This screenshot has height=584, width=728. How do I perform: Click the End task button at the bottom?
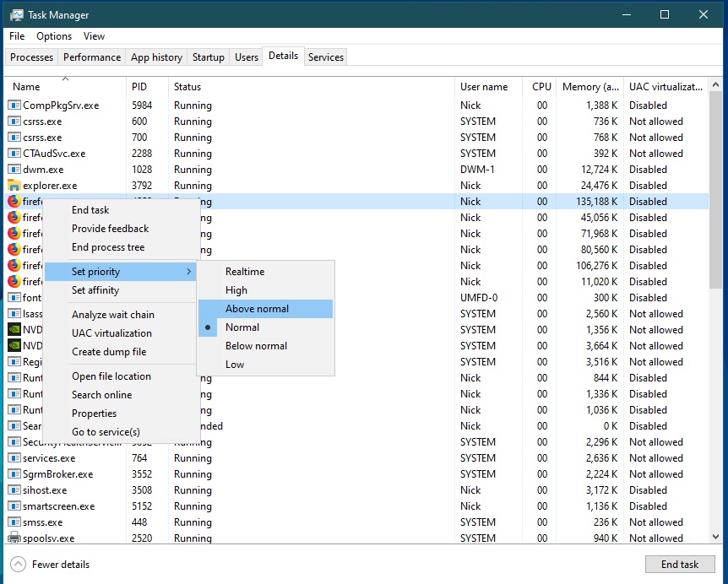(x=680, y=564)
